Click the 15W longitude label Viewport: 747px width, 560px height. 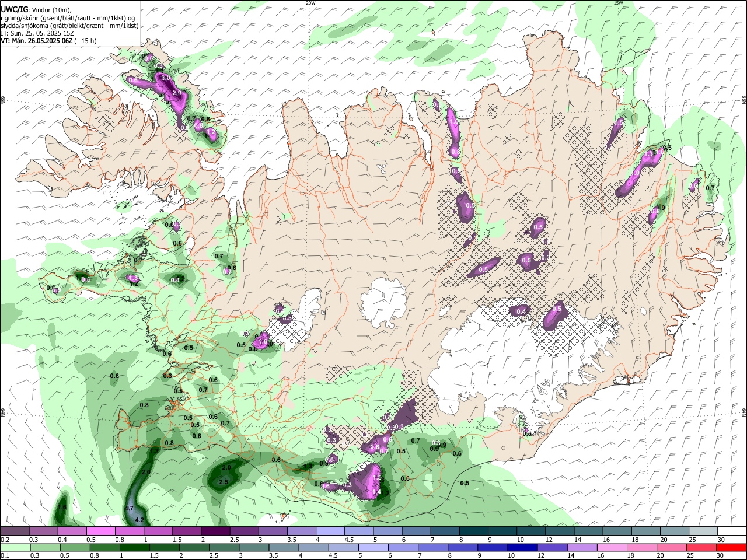coord(617,3)
